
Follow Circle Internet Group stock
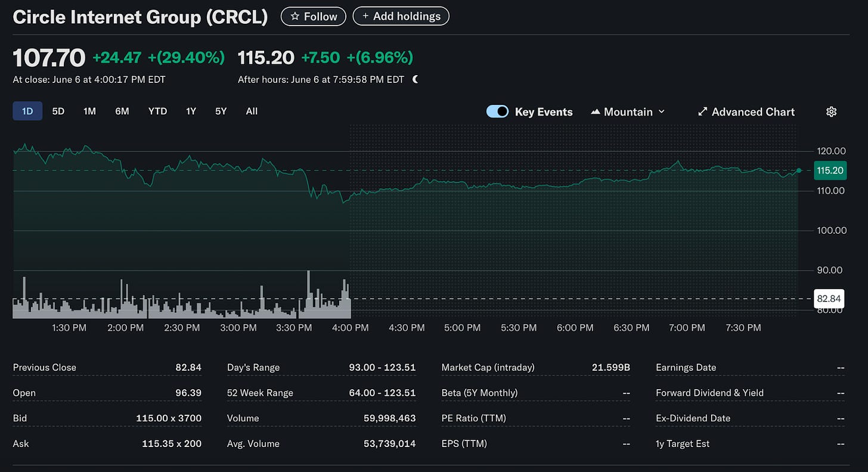pyautogui.click(x=313, y=17)
